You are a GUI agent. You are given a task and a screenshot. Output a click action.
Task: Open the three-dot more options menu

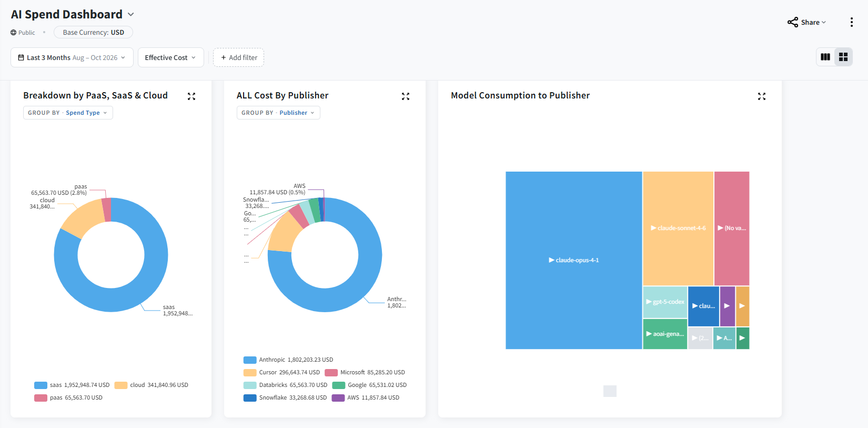coord(851,22)
